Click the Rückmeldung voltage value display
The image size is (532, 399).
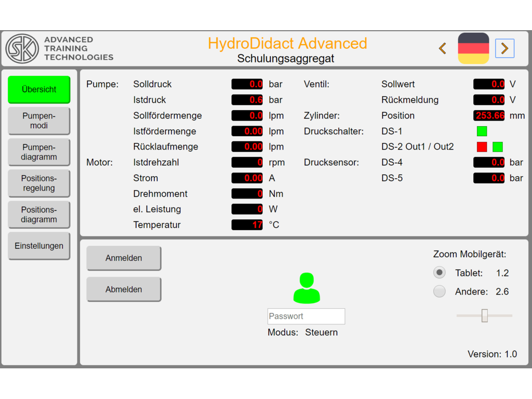pyautogui.click(x=489, y=100)
